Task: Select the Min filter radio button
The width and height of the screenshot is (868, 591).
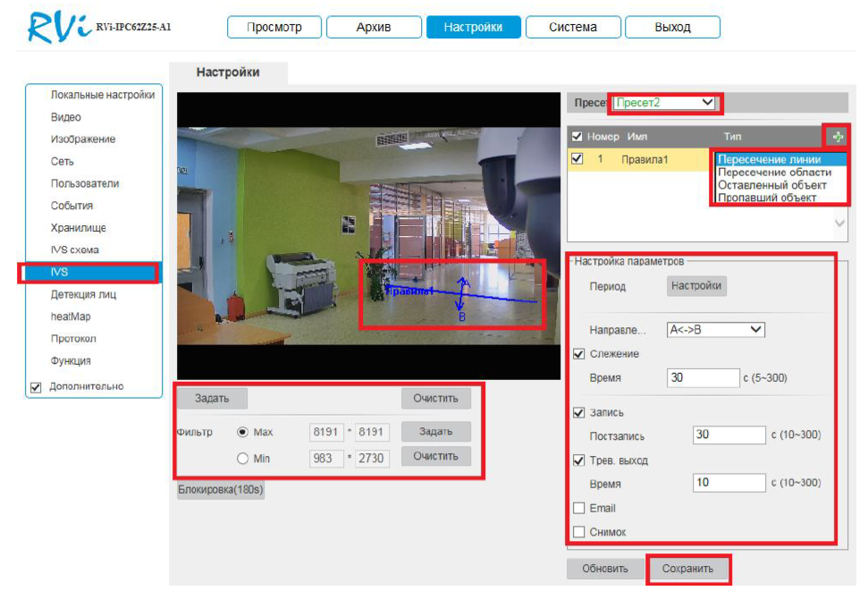Action: 242,459
